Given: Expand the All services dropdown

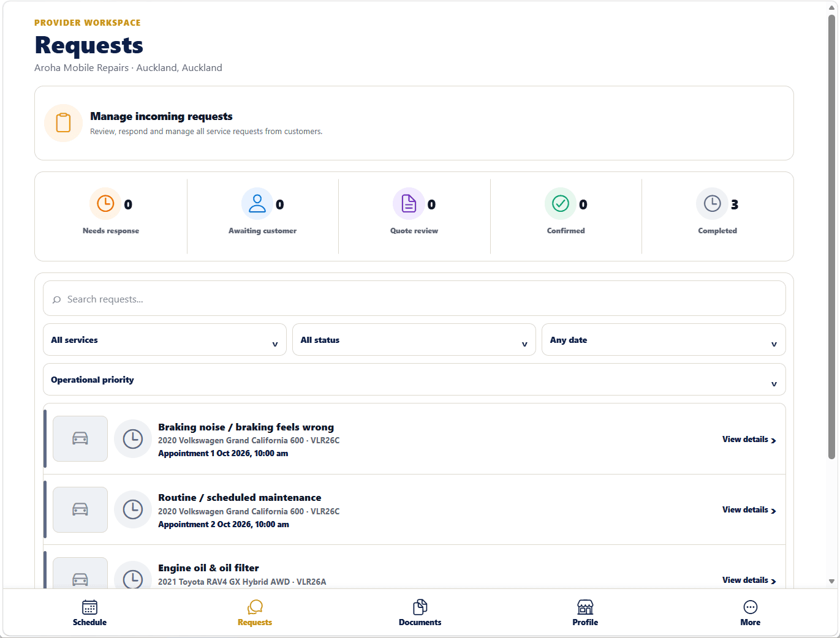Looking at the screenshot, I should tap(165, 340).
